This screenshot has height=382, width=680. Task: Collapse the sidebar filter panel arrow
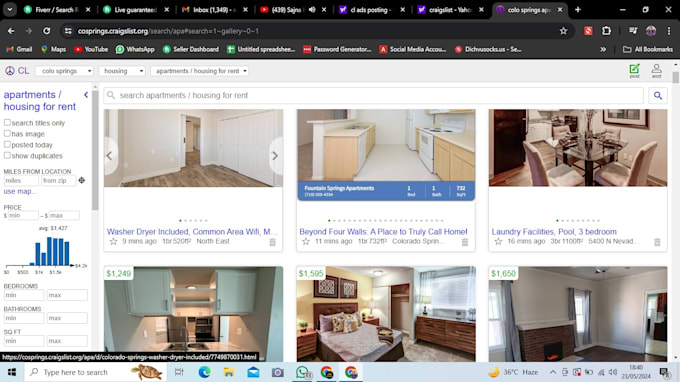[x=86, y=95]
